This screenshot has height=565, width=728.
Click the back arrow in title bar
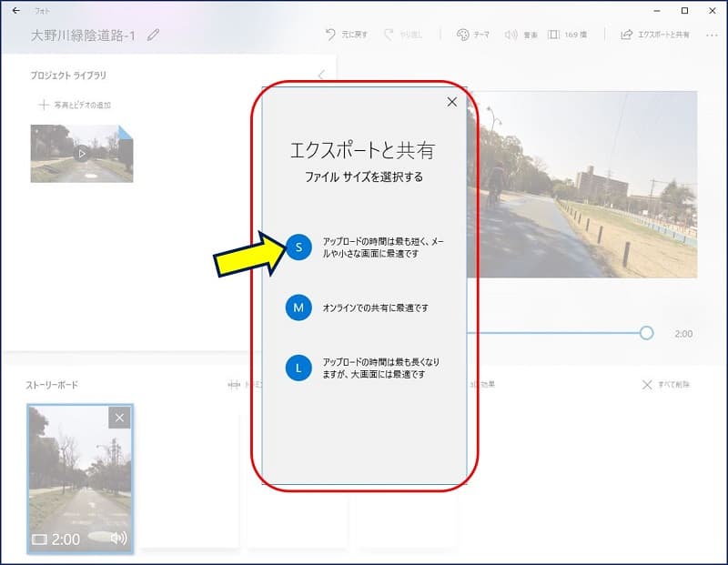pyautogui.click(x=15, y=11)
